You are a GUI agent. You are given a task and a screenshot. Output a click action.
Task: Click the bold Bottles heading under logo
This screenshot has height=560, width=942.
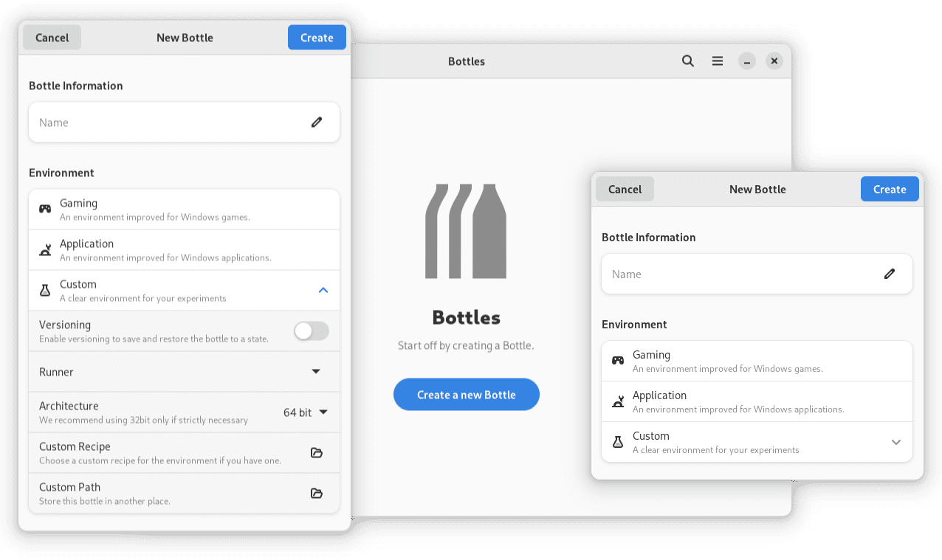point(467,317)
